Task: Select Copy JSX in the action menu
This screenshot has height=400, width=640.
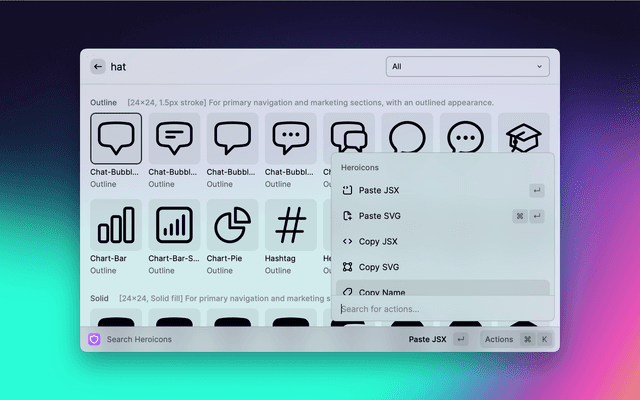Action: click(x=378, y=241)
